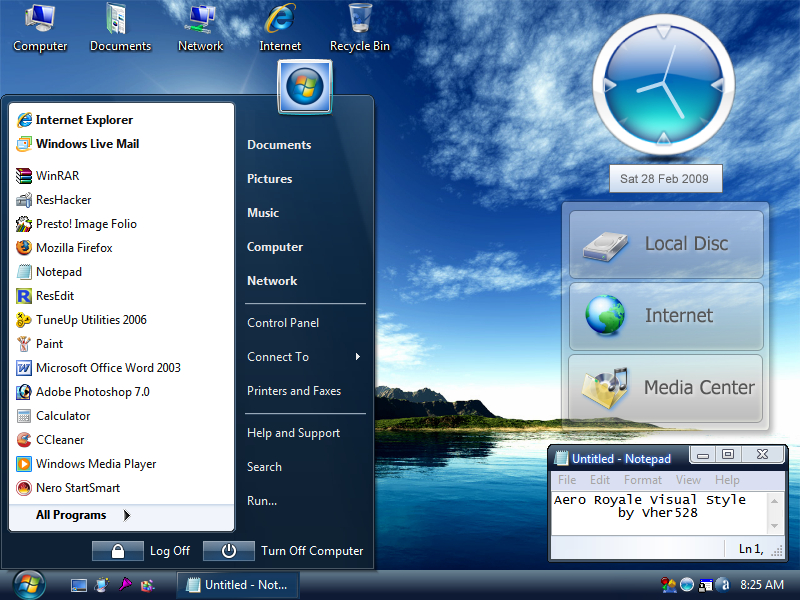Click the Local Disc sidebar button
Image resolution: width=800 pixels, height=600 pixels.
click(x=666, y=244)
